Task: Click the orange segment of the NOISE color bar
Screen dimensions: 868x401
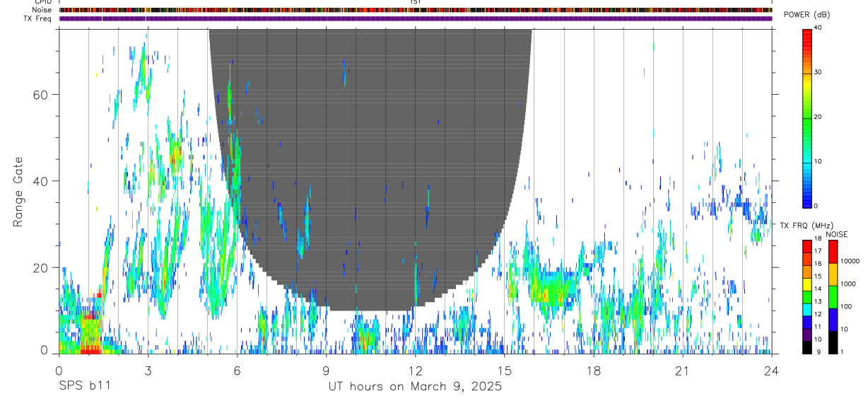Action: click(833, 274)
